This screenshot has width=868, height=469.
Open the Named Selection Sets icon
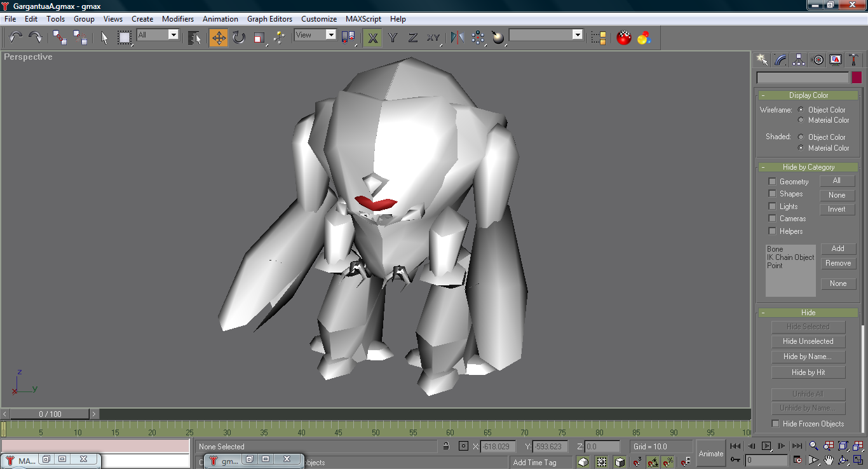(x=598, y=37)
